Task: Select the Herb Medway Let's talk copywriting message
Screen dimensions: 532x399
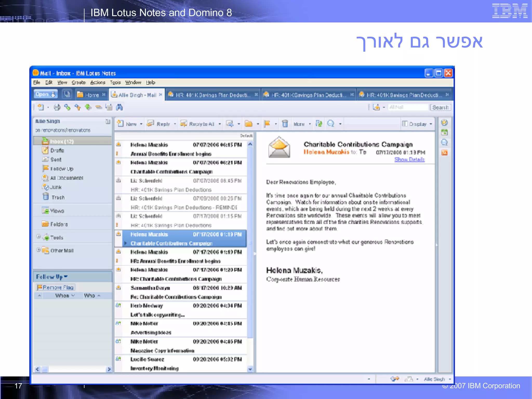Action: pyautogui.click(x=181, y=310)
